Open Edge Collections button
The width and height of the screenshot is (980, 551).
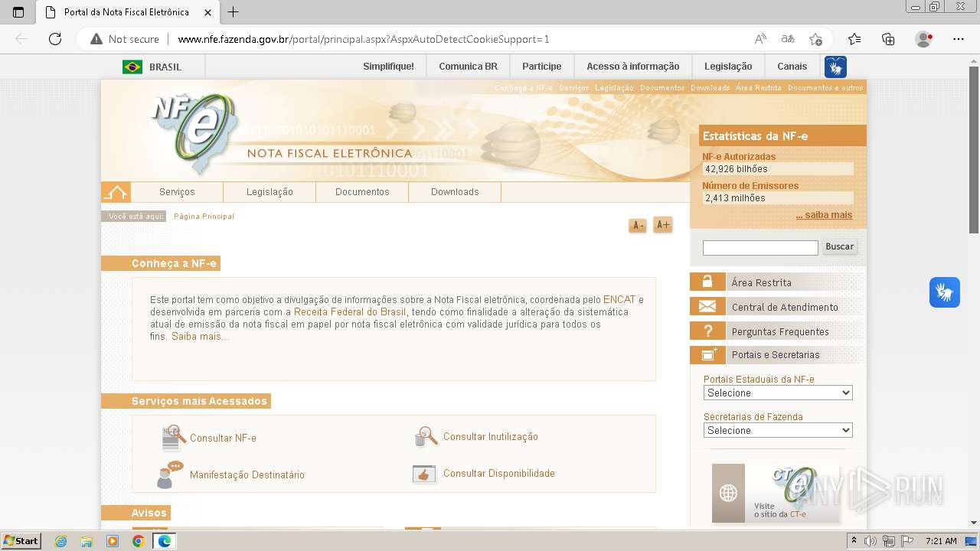888,39
